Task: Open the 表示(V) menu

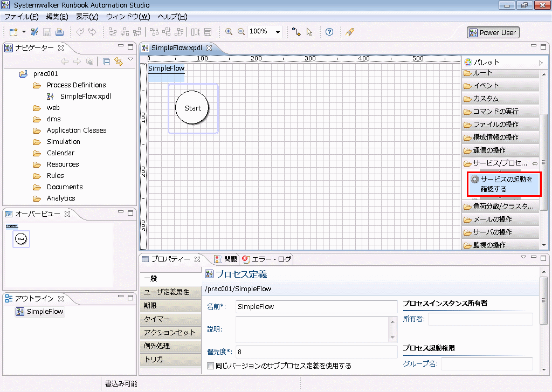Action: 87,17
